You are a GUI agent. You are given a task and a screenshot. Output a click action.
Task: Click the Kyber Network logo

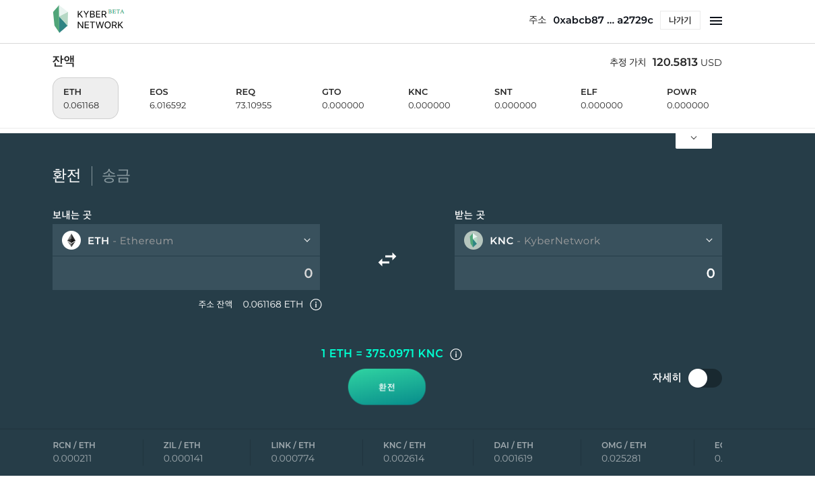pos(88,20)
